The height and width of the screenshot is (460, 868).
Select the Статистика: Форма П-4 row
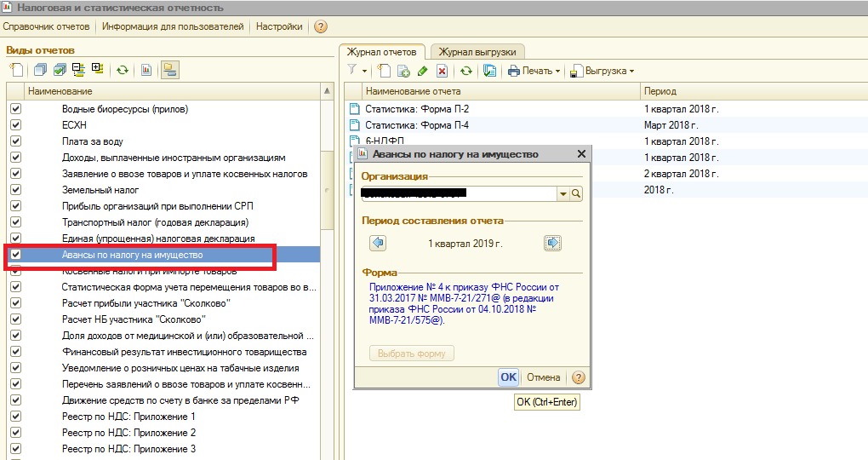click(417, 125)
